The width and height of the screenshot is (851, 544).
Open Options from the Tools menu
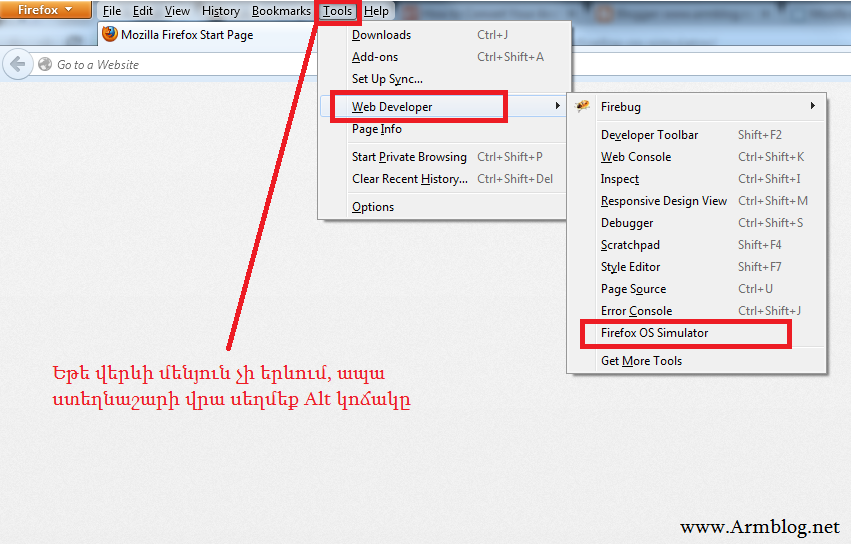(445, 207)
